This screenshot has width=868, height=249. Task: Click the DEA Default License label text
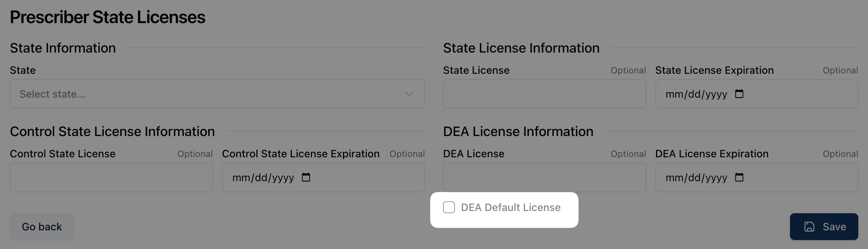[511, 207]
